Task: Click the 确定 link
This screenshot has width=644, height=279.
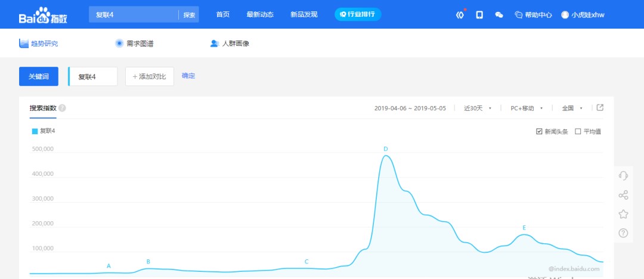Action: (188, 76)
